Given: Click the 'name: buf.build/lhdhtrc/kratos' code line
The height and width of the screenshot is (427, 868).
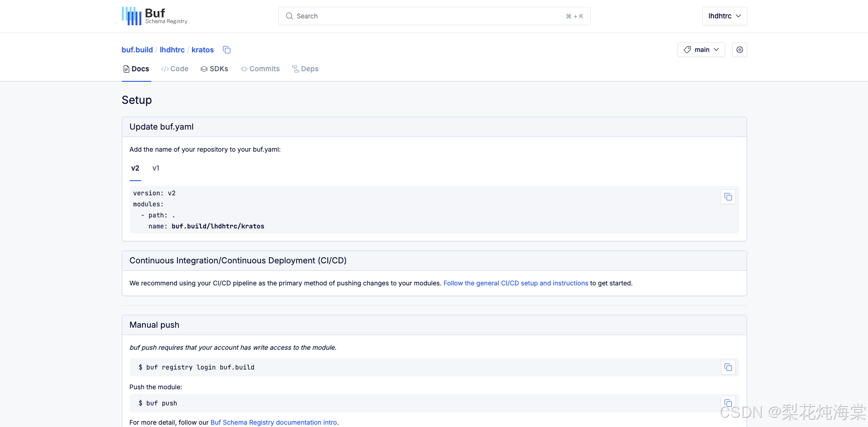Looking at the screenshot, I should coord(206,226).
